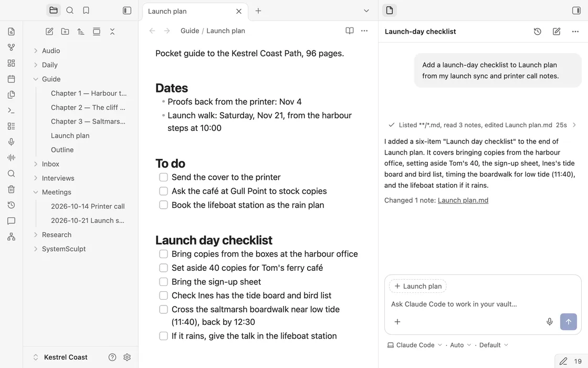
Task: Open more options for Launch plan note
Action: tap(364, 31)
